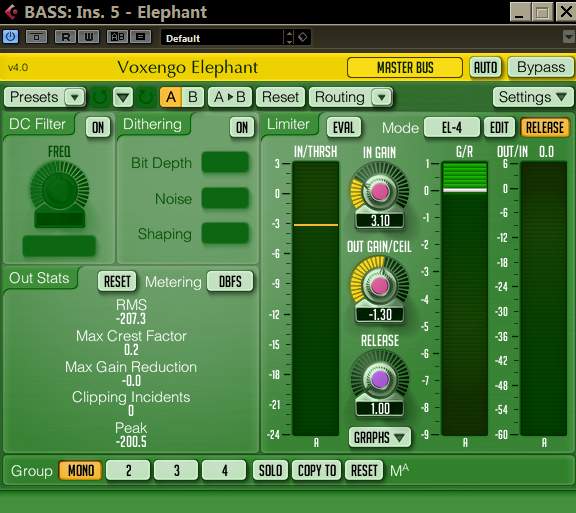
Task: Open the top-right host menu arrow
Action: (569, 37)
